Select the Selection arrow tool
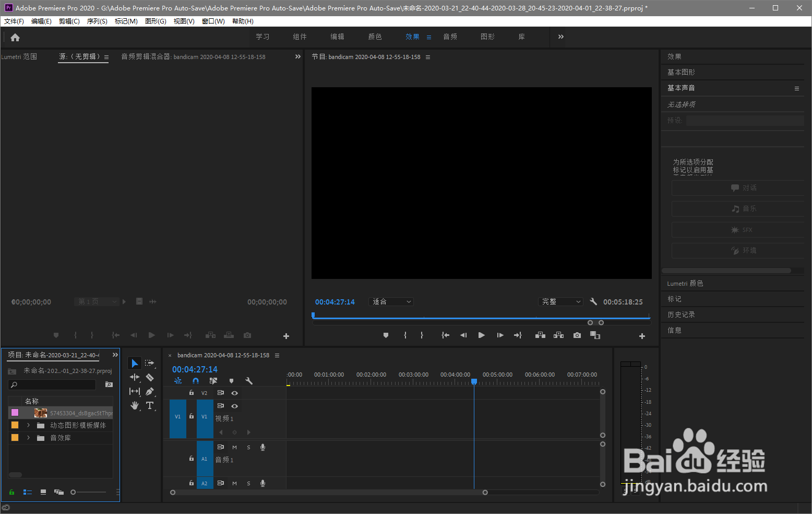Image resolution: width=812 pixels, height=514 pixels. [135, 363]
